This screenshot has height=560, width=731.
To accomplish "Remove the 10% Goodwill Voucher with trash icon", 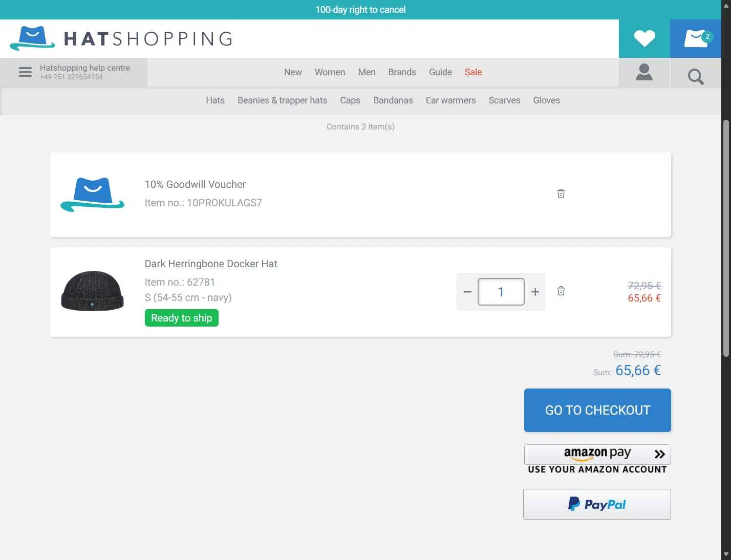I will [x=561, y=193].
